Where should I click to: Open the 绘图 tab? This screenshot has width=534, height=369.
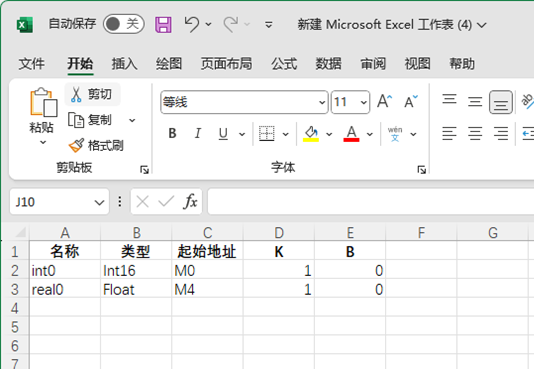click(169, 64)
